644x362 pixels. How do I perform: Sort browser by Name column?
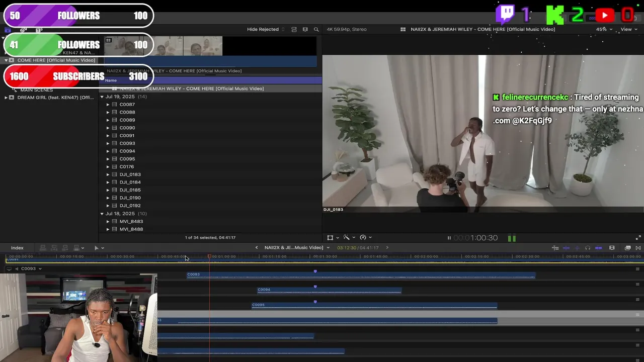point(111,80)
